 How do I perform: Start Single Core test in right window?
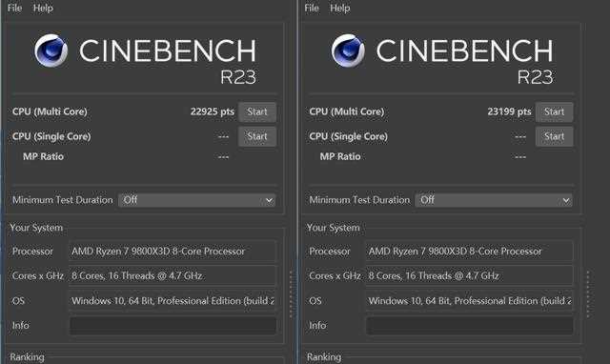pos(554,136)
